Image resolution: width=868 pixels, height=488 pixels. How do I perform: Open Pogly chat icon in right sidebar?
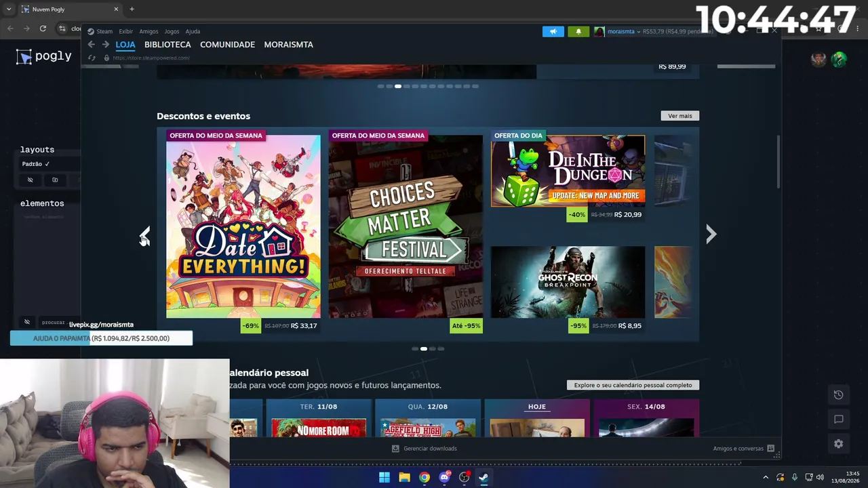pyautogui.click(x=839, y=420)
